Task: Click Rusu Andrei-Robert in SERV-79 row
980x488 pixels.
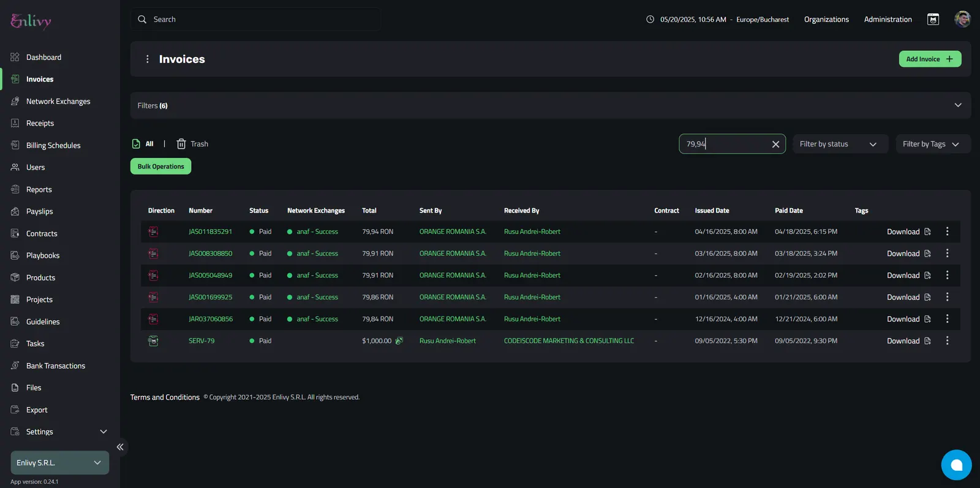Action: (x=447, y=340)
